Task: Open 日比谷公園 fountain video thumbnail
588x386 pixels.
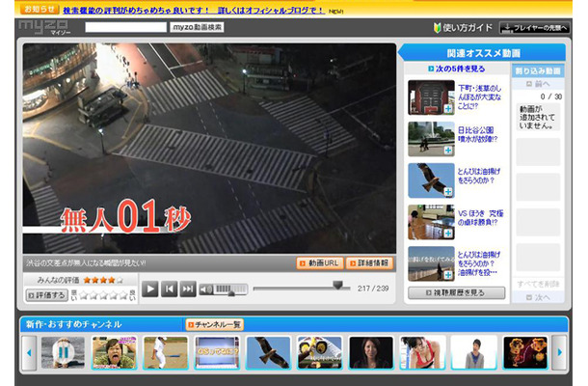Action: (431, 139)
